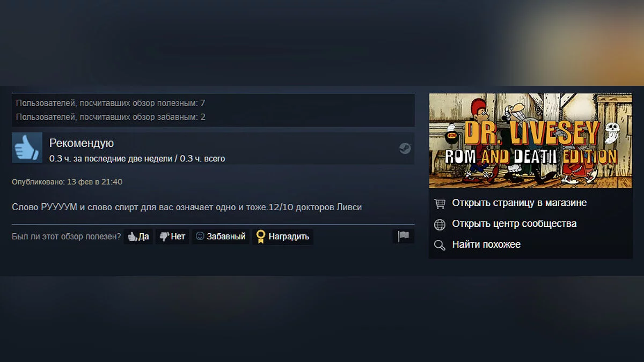Click the Steam logo icon in review header

(x=405, y=149)
